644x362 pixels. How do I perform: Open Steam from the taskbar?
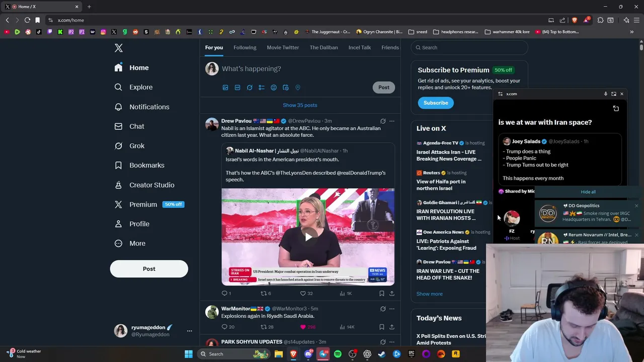pos(382,354)
